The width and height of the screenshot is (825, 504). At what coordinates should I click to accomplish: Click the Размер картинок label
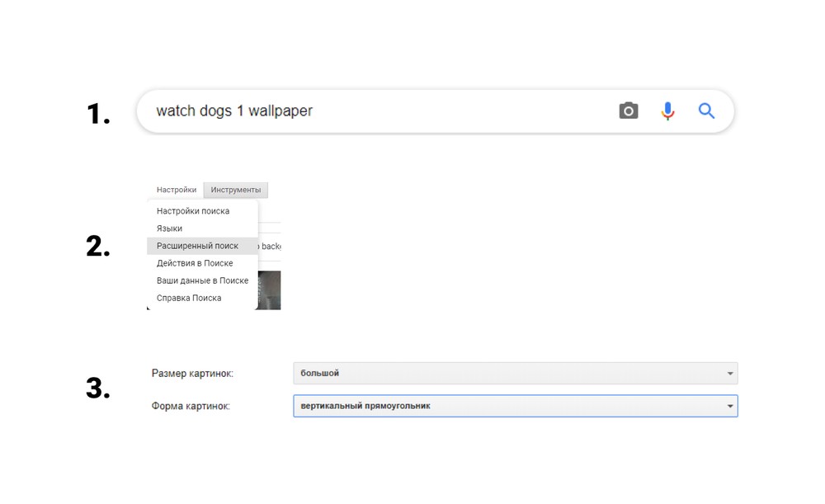192,374
